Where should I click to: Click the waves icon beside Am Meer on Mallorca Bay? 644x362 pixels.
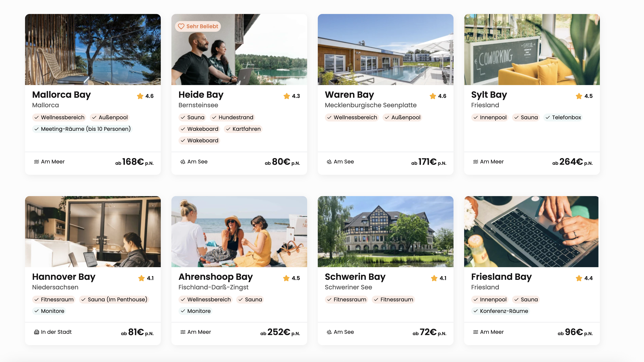click(37, 161)
